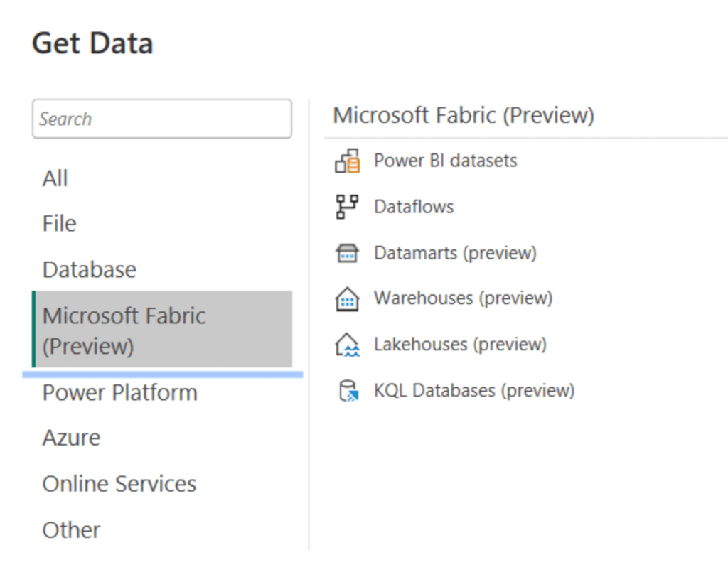The height and width of the screenshot is (582, 728).
Task: Click the KQL Databases (preview) icon
Action: (348, 390)
